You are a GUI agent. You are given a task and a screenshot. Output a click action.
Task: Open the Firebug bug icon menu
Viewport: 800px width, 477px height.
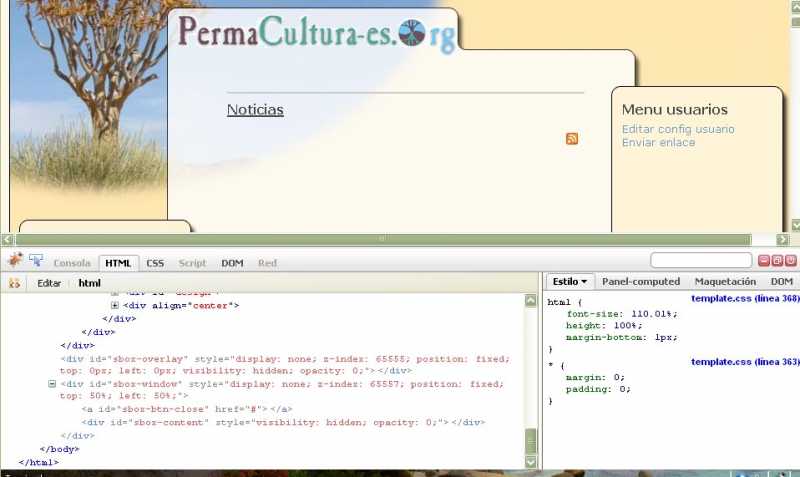tap(15, 261)
